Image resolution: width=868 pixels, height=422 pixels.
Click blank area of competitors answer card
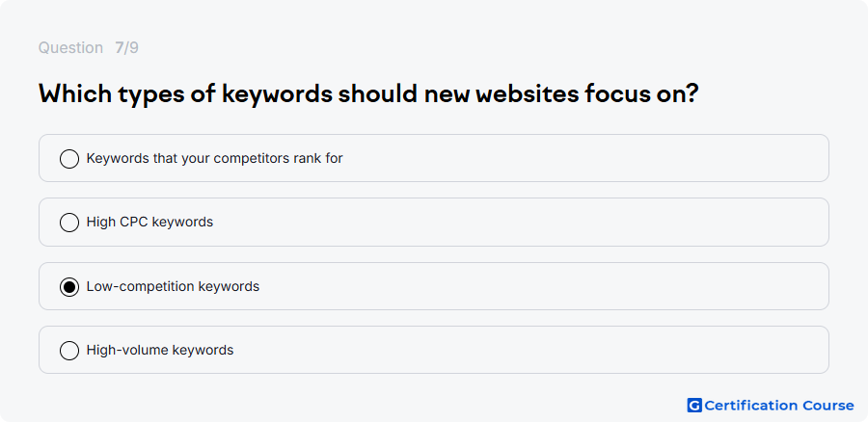pos(582,158)
